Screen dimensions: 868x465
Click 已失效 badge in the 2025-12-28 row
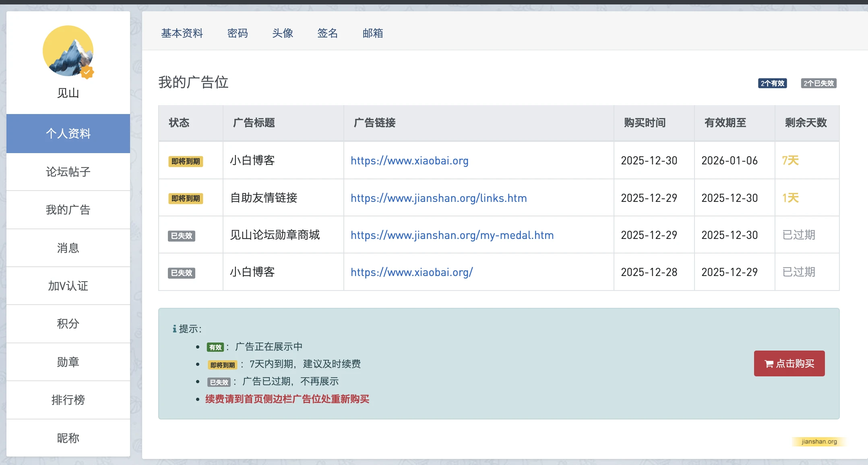click(x=182, y=273)
